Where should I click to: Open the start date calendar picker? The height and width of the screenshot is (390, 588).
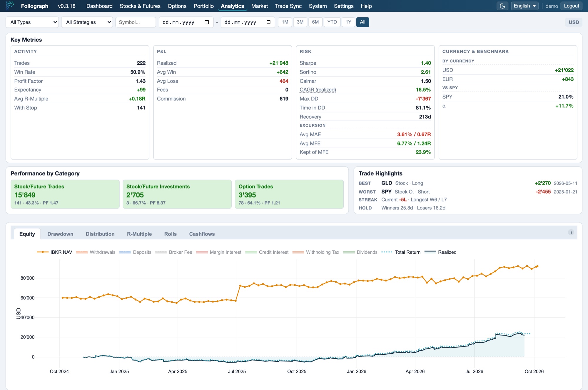tap(207, 22)
